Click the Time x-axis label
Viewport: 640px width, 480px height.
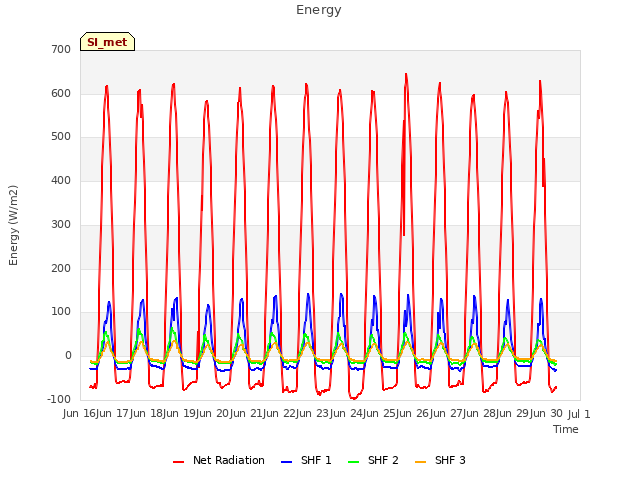point(566,429)
